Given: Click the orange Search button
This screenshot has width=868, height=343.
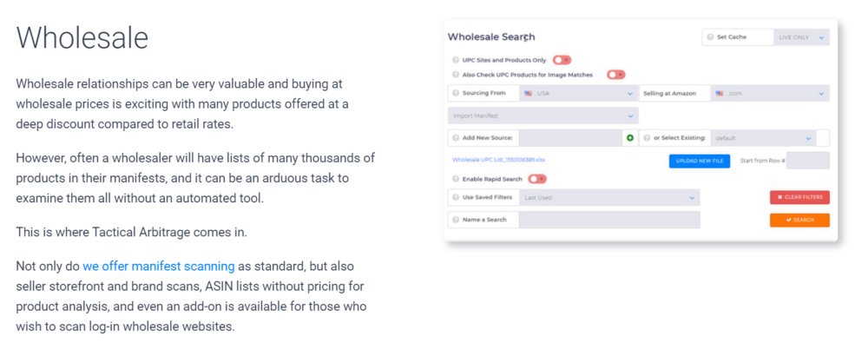Looking at the screenshot, I should (800, 220).
